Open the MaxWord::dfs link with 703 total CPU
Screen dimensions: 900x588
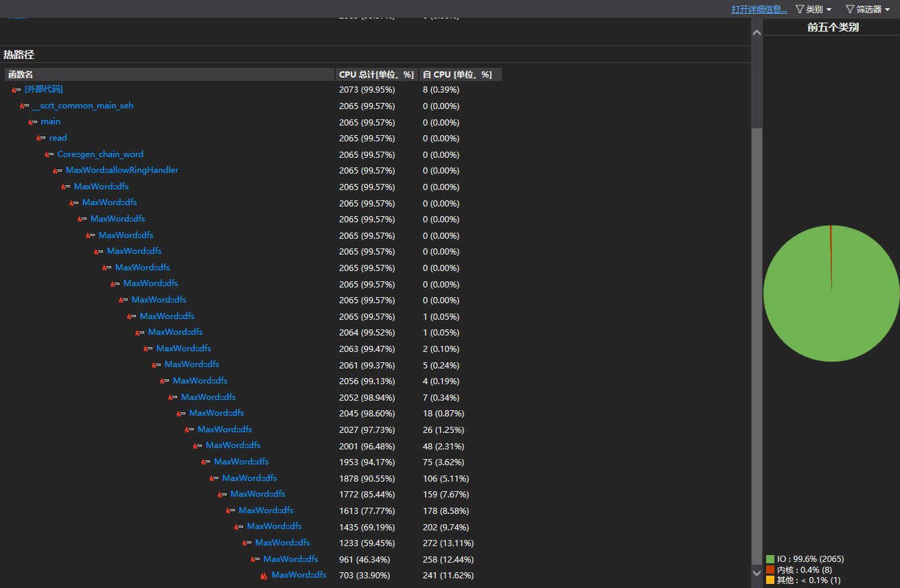tap(299, 575)
